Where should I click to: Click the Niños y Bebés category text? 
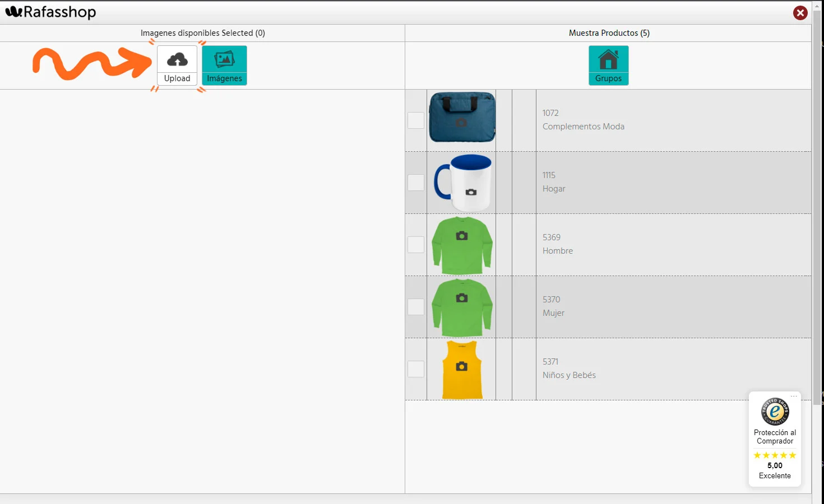pos(569,375)
